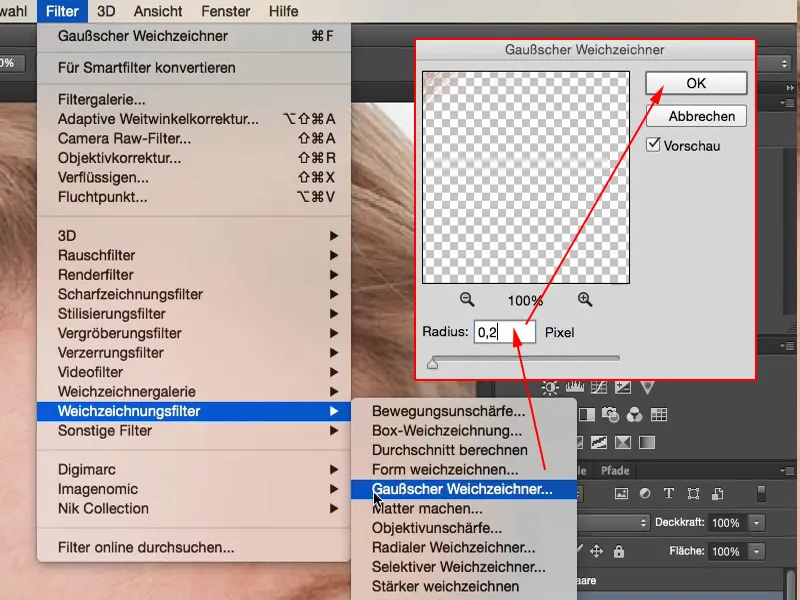The image size is (800, 600).
Task: Choose Objektivkorrektur... filter
Action: (194, 158)
